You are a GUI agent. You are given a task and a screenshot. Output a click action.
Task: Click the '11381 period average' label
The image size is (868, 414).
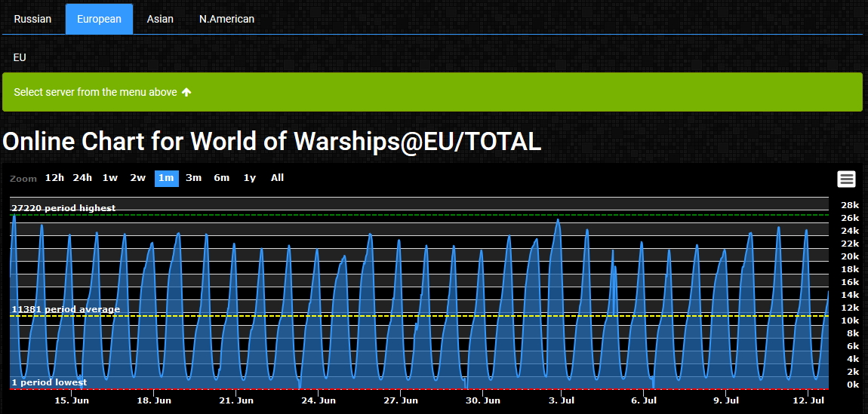coord(66,309)
